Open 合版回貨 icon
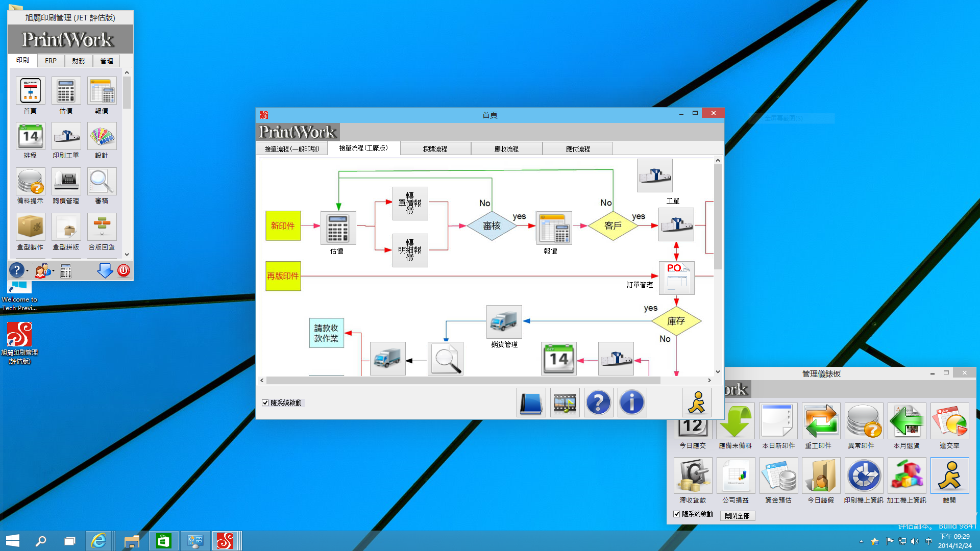 102,227
